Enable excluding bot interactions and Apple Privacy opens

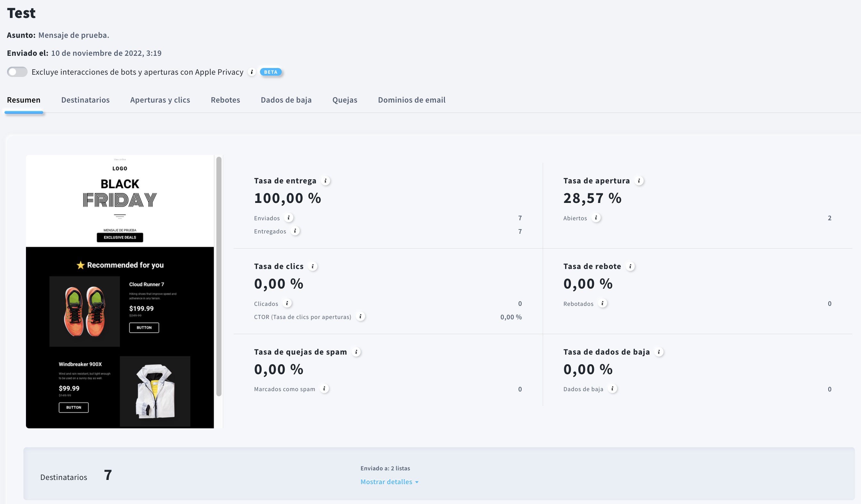coord(17,72)
